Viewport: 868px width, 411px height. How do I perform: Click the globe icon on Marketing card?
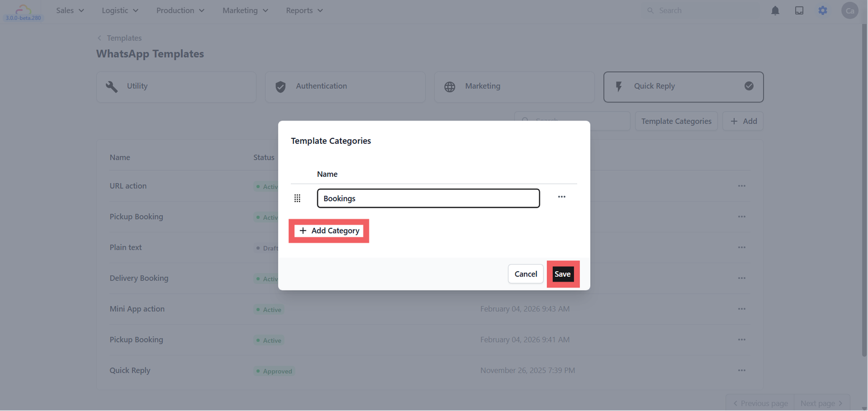(x=450, y=87)
